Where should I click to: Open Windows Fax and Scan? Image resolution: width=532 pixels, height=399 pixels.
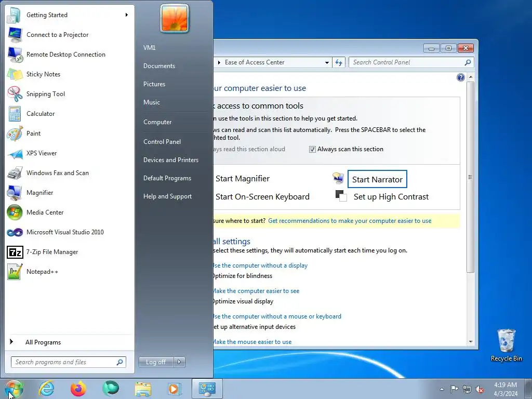(x=70, y=172)
